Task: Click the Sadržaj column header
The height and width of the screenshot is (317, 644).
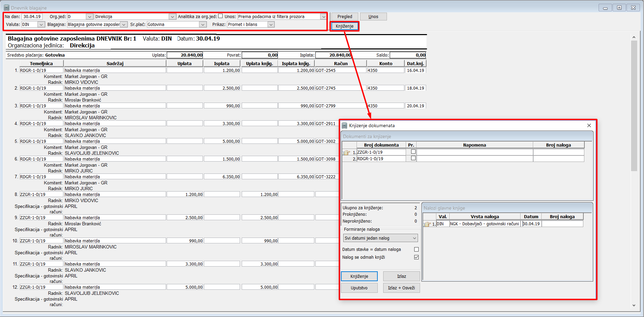Action: pyautogui.click(x=115, y=63)
